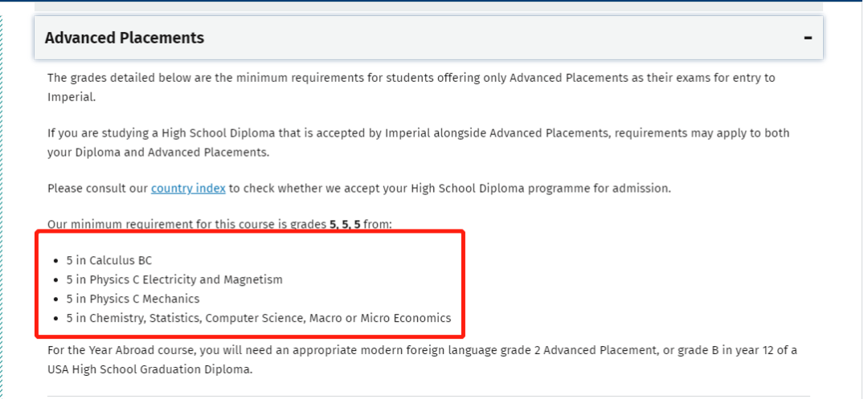Click the accordion panel strip above Advanced Placements

[428, 6]
